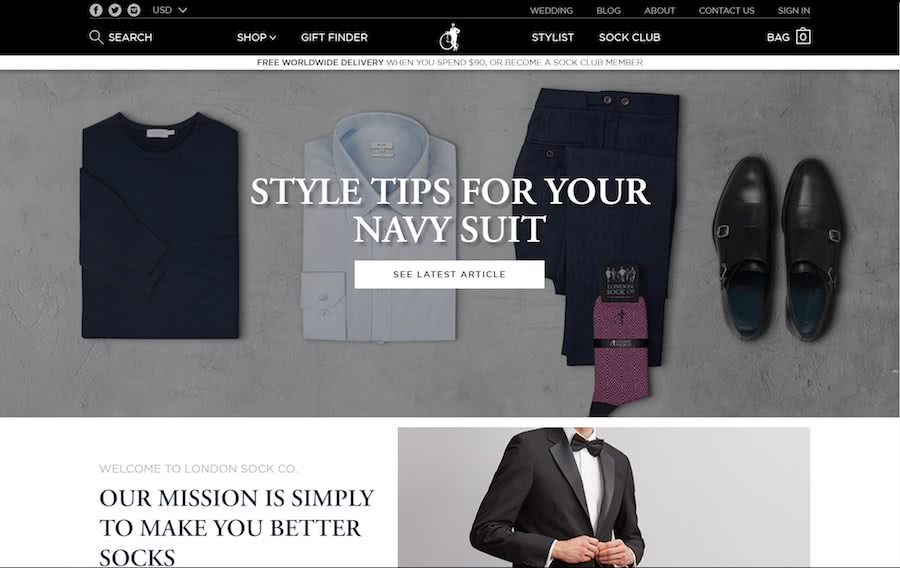Click the tuxedo model image
Screen dimensions: 900x568
(604, 497)
